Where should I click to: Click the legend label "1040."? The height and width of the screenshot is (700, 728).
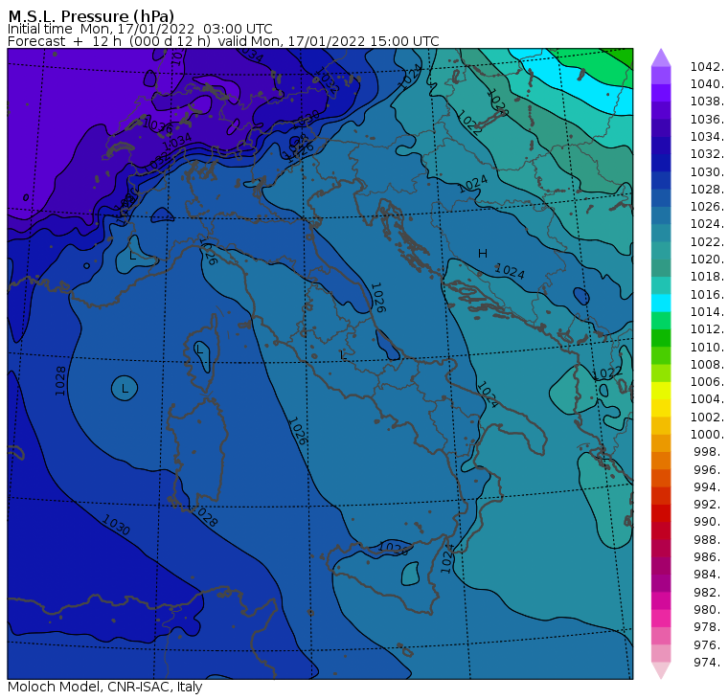[x=707, y=84]
